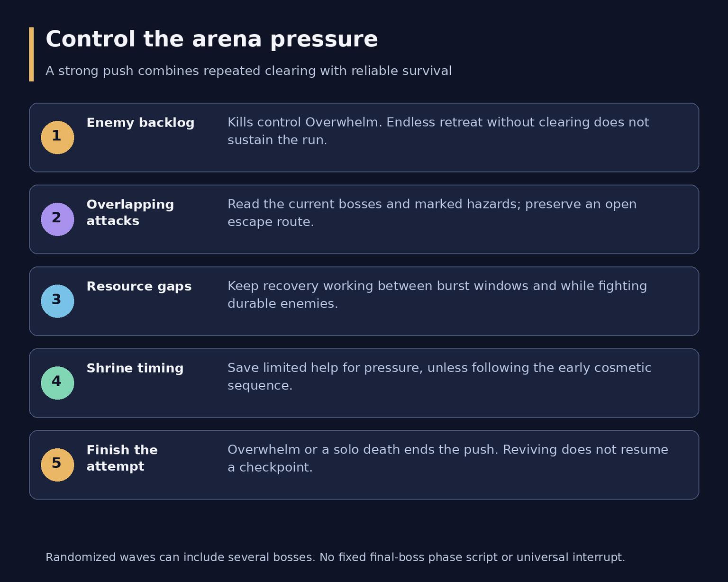This screenshot has height=582, width=728.
Task: Click the orange accent bar beside title
Action: click(31, 54)
